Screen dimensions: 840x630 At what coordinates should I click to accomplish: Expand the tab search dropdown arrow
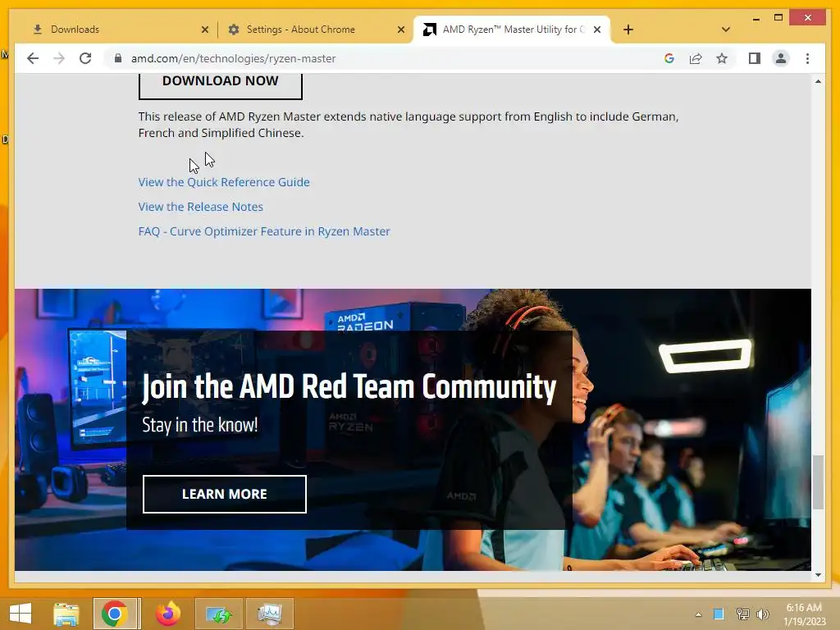click(x=726, y=30)
